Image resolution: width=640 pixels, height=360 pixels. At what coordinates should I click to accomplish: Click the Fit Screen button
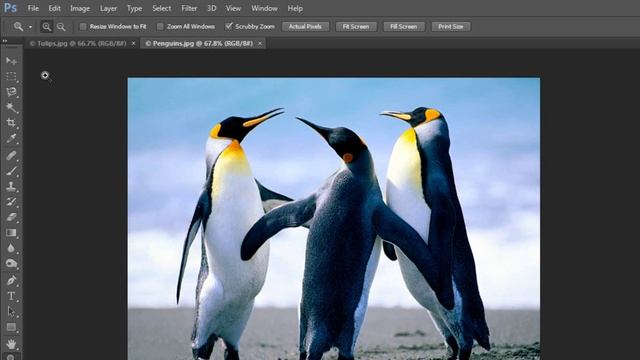[356, 27]
